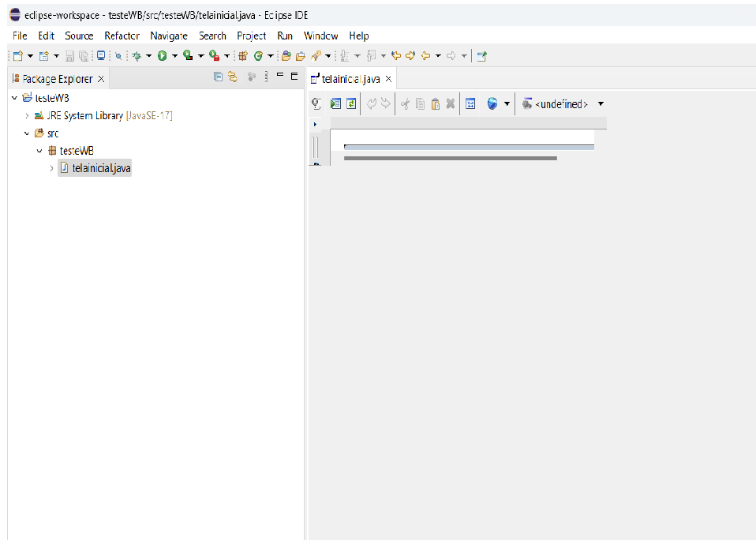Click Collapse All in Package Explorer
756x540 pixels.
218,77
